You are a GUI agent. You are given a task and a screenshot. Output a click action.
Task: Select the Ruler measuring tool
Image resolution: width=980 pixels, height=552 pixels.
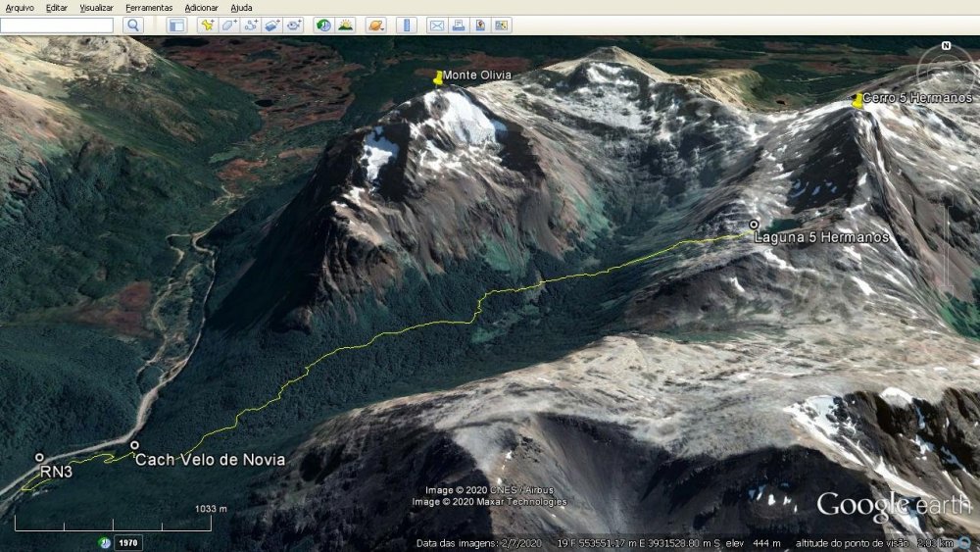tap(406, 25)
